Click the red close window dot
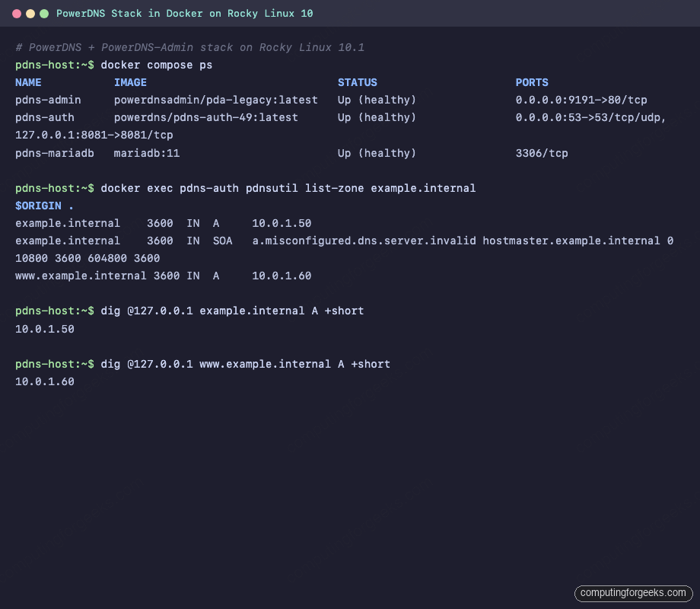The height and width of the screenshot is (609, 700). coord(17,14)
